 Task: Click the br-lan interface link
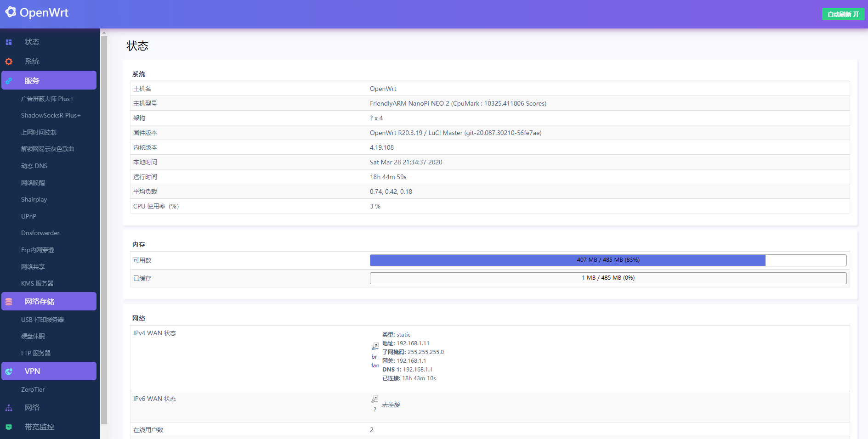(x=375, y=361)
